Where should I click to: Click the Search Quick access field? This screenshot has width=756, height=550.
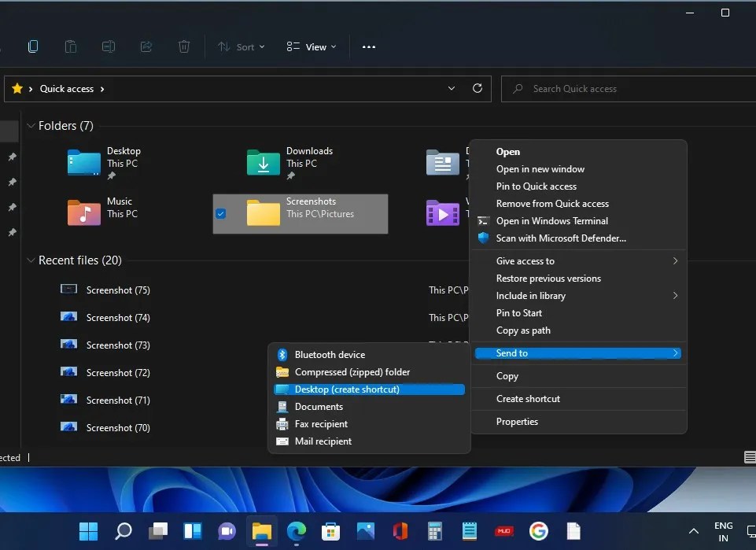(586, 88)
